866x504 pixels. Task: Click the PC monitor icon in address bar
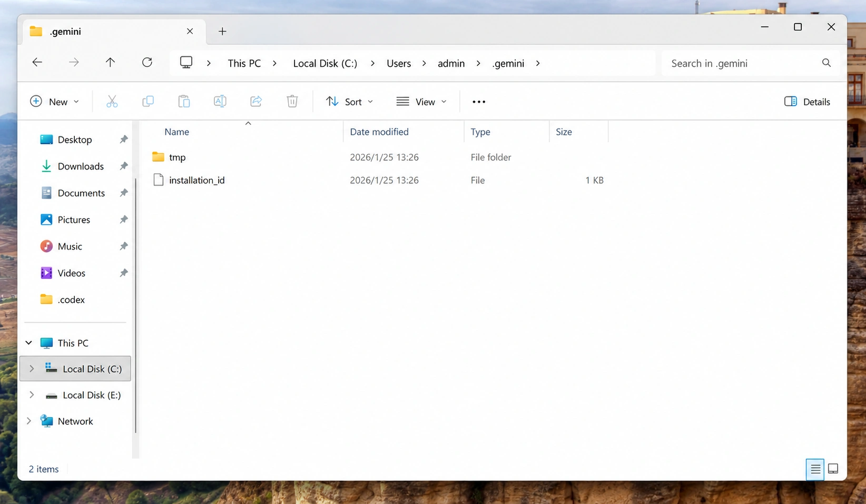[x=186, y=63]
